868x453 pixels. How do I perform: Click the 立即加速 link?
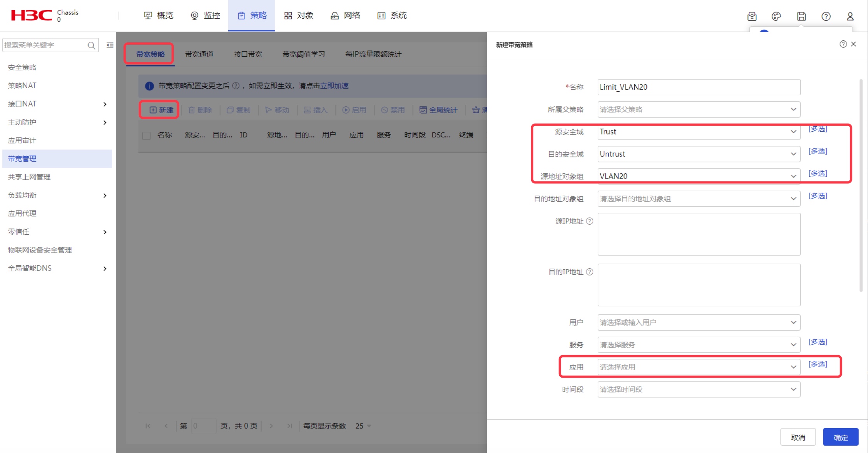[334, 86]
